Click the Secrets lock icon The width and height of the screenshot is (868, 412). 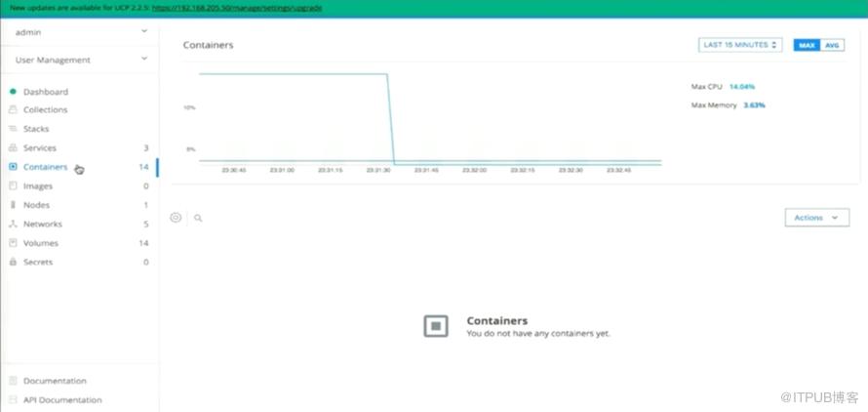pyautogui.click(x=13, y=262)
